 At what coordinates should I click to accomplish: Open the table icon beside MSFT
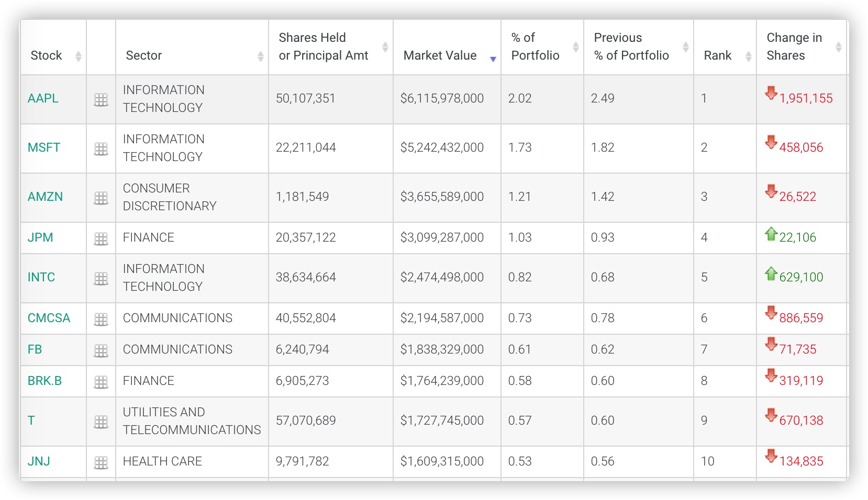pos(101,149)
